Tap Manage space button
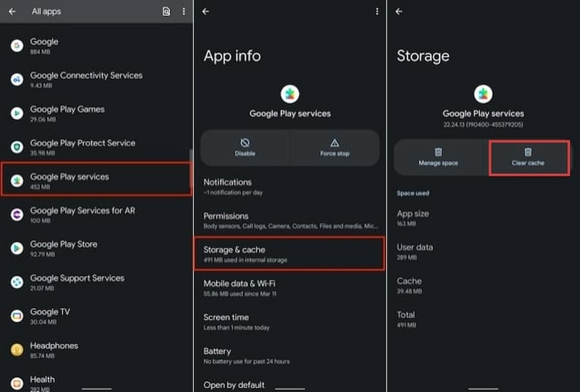The image size is (580, 392). (438, 157)
